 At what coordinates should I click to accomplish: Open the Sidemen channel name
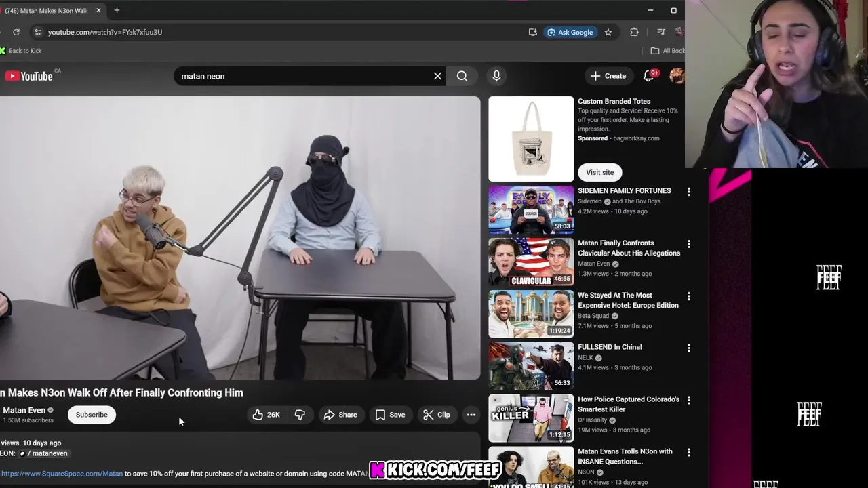[x=589, y=201]
